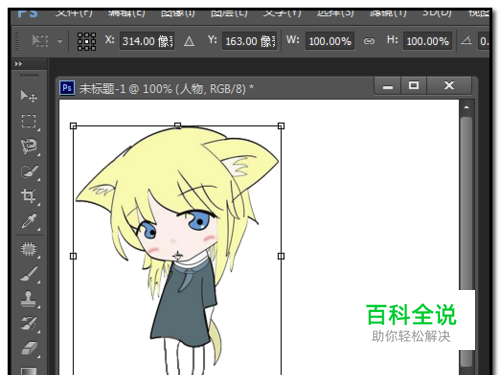Open the 图层(L) menu

[x=229, y=13]
